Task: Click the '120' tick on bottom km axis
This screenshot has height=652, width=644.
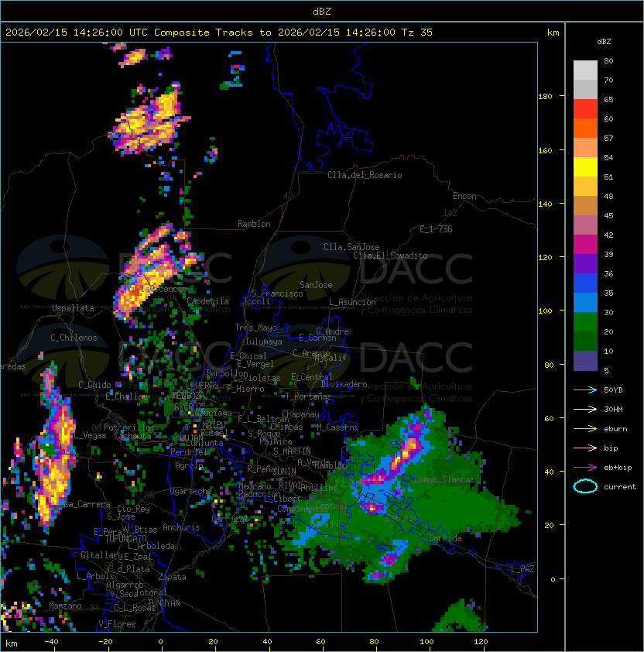Action: pyautogui.click(x=481, y=642)
